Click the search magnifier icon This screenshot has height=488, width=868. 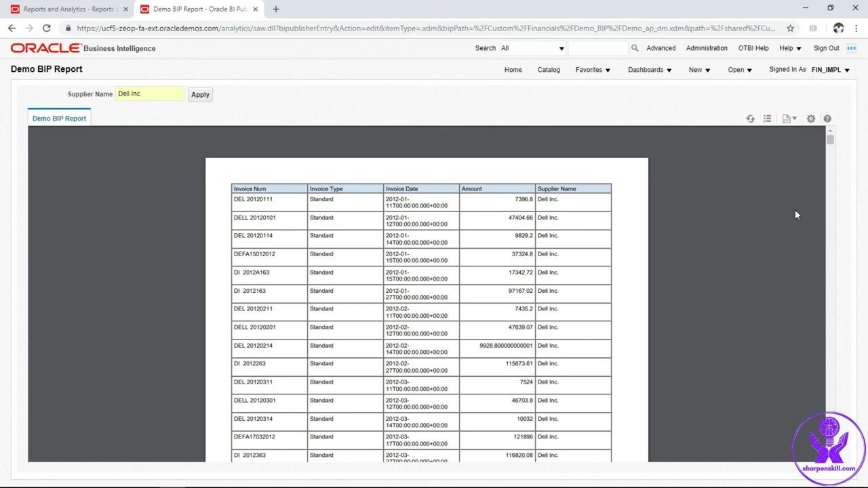[635, 48]
